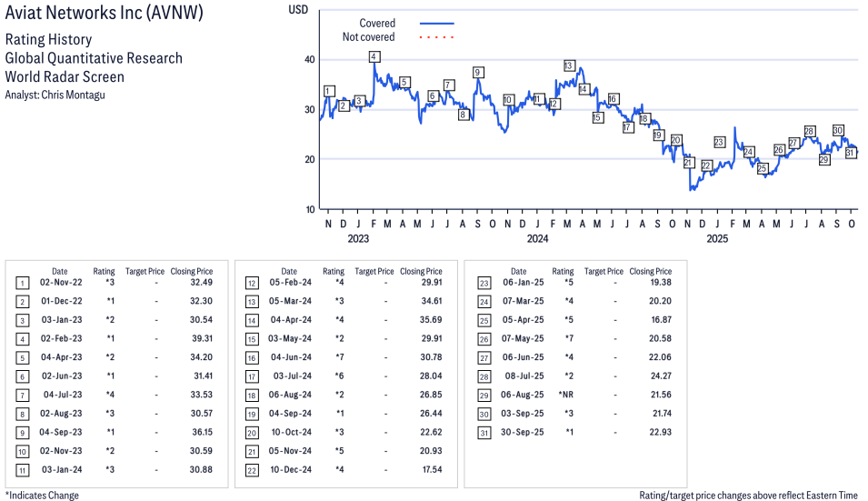Click chart marker 28 in 2025

coord(809,131)
